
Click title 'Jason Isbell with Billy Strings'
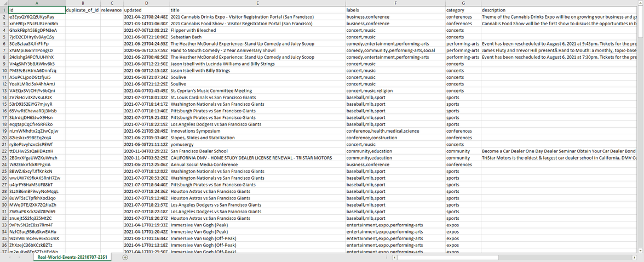[257, 70]
